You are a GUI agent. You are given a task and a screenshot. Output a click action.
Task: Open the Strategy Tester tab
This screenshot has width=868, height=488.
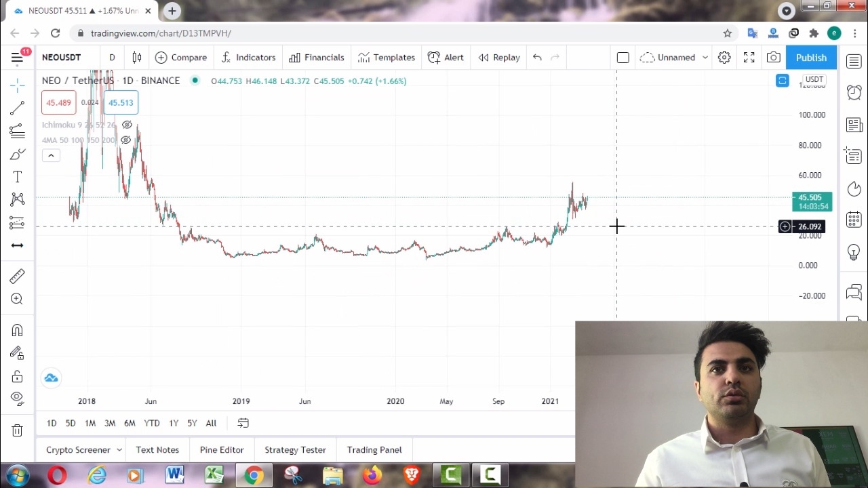pos(295,450)
